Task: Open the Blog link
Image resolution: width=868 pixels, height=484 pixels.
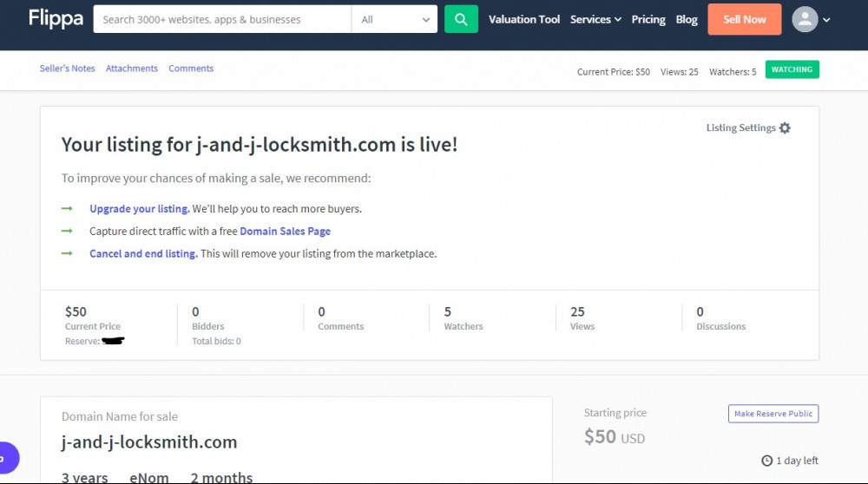Action: [687, 19]
